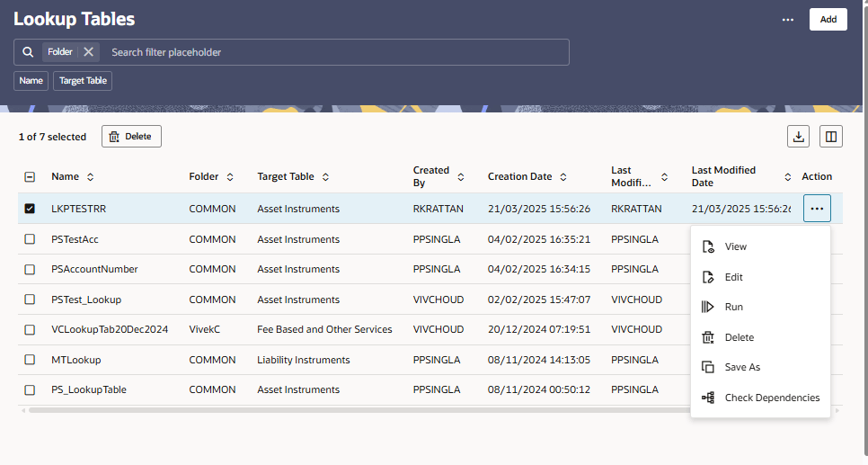Choose Edit from the action menu
The height and width of the screenshot is (465, 868).
click(760, 277)
